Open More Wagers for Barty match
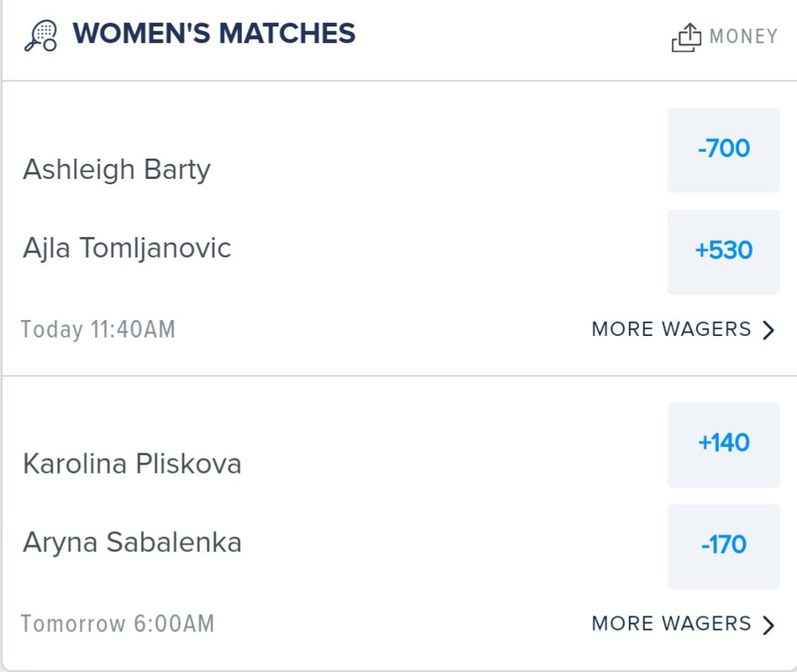Screen dimensions: 797x672 pos(683,329)
